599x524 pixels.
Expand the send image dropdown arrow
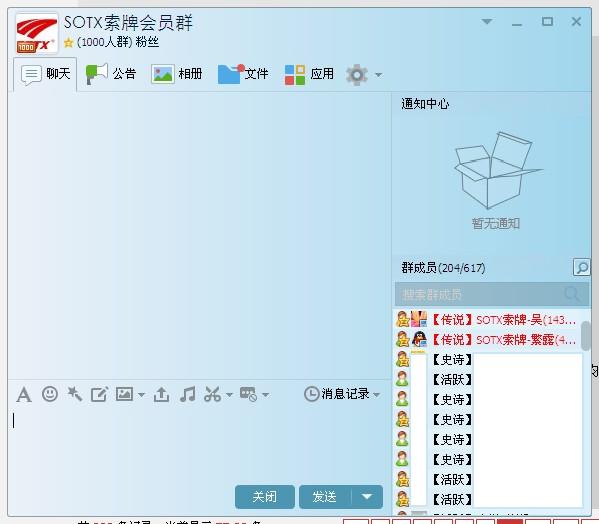[141, 395]
